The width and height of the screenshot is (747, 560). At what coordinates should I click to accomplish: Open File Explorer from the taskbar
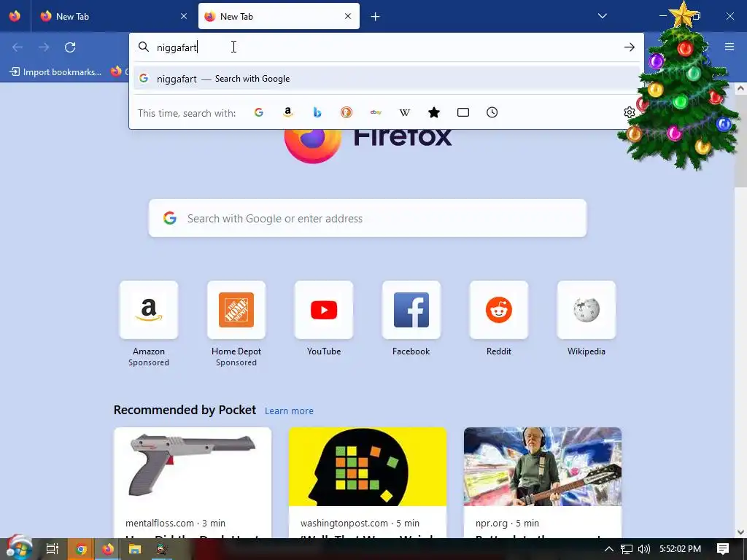click(x=135, y=549)
